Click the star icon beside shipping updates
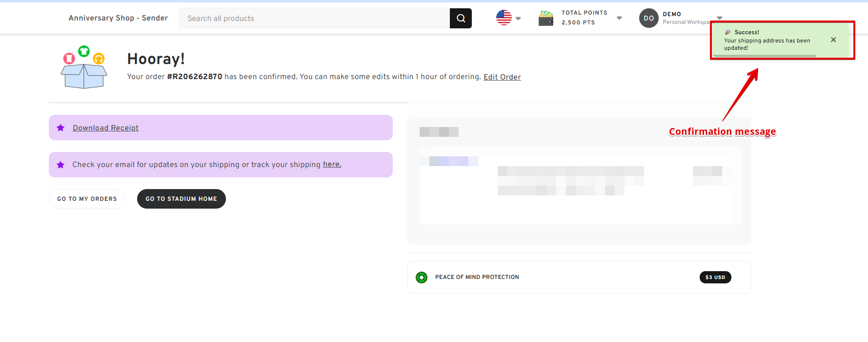This screenshot has height=342, width=868. (x=61, y=165)
